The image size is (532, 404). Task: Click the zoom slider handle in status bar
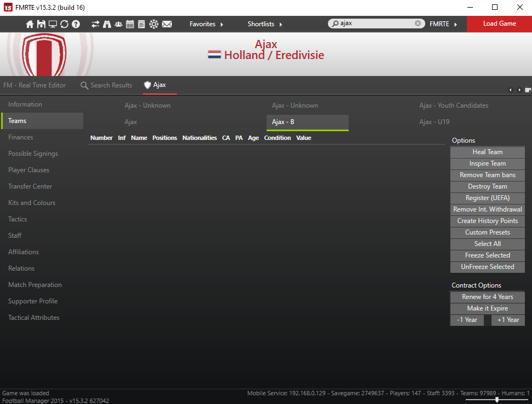(497, 400)
